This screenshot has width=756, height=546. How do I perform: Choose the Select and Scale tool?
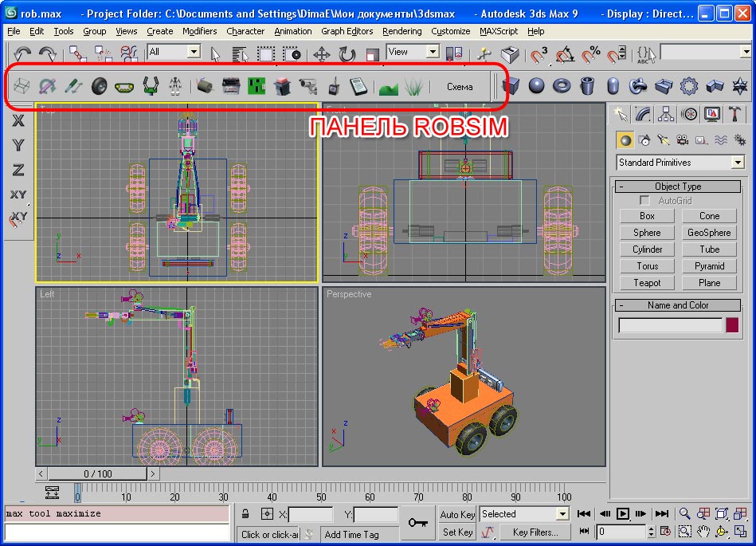(x=372, y=53)
